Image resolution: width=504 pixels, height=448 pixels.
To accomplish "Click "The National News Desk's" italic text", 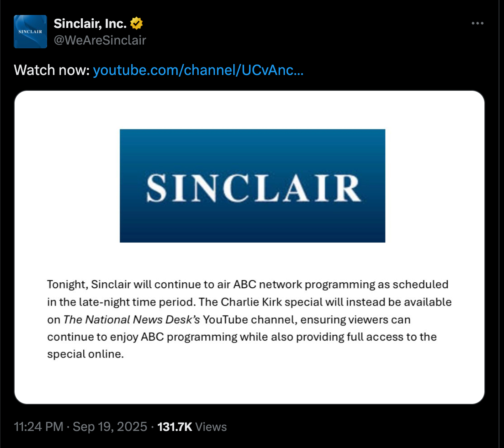I will 132,319.
